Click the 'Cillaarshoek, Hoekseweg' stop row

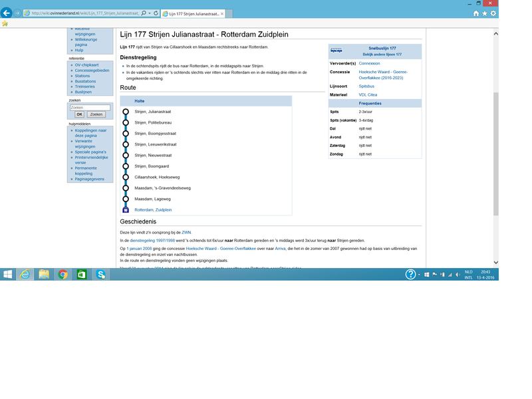206,177
